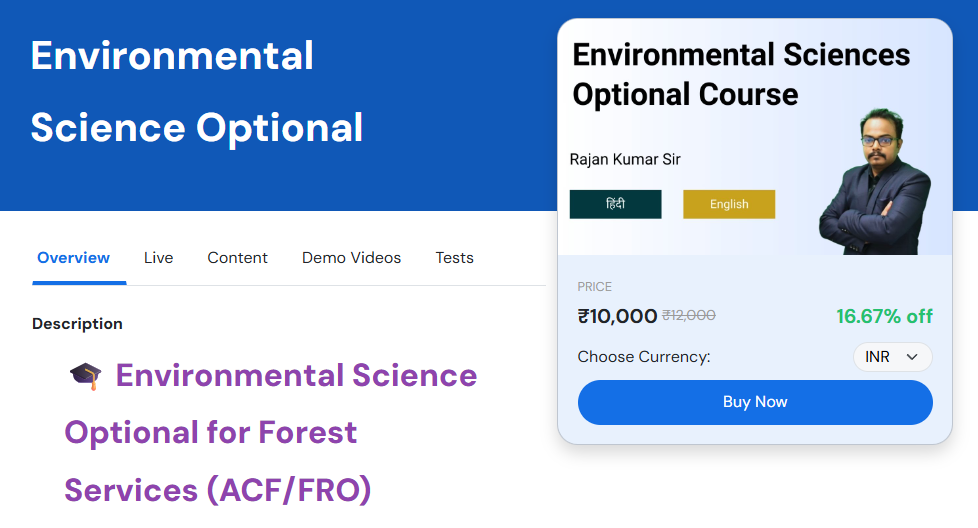
Task: Click the struck-through ₹12,000 original price
Action: [689, 315]
